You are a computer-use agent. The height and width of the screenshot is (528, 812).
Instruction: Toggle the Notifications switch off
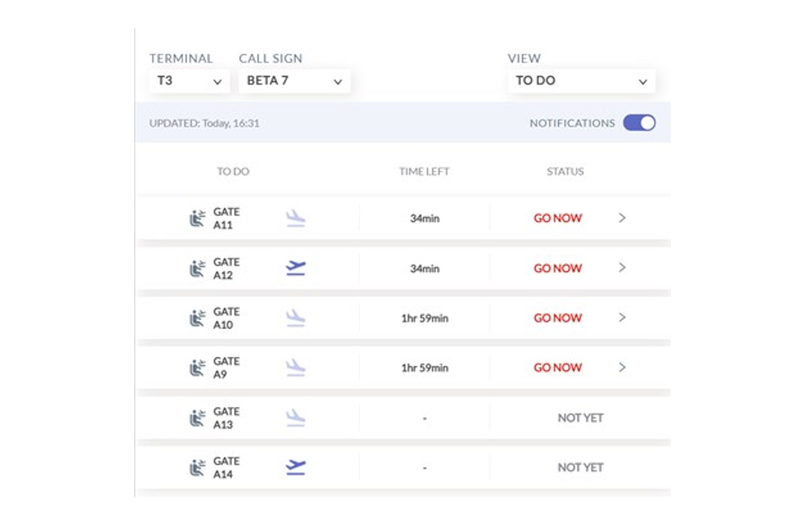(x=639, y=123)
